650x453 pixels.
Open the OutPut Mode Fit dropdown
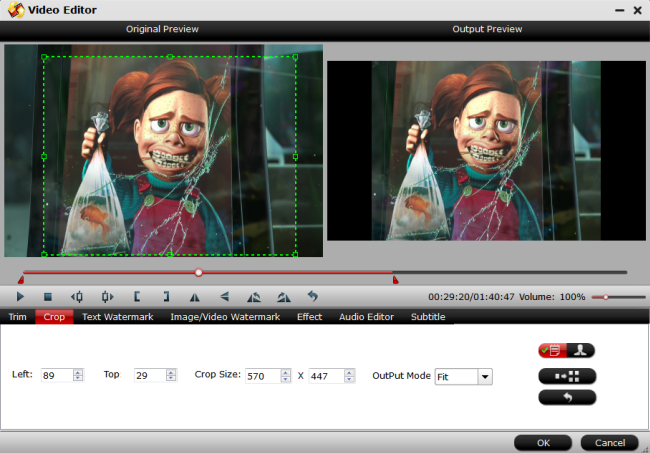click(x=463, y=377)
